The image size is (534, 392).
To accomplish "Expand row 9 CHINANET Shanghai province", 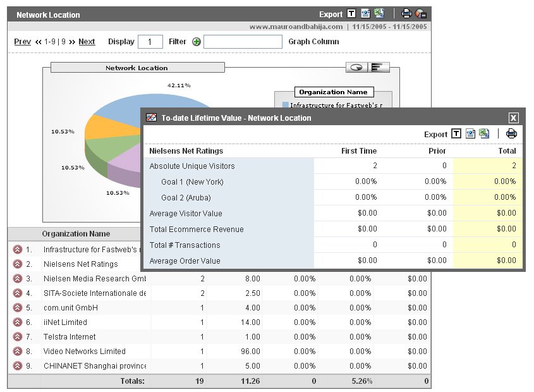I will (x=17, y=365).
